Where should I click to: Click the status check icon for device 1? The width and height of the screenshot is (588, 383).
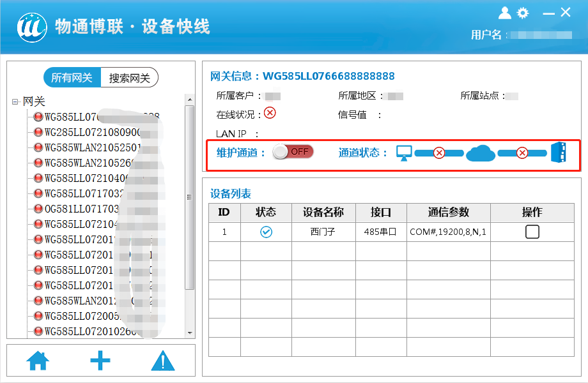(x=266, y=232)
